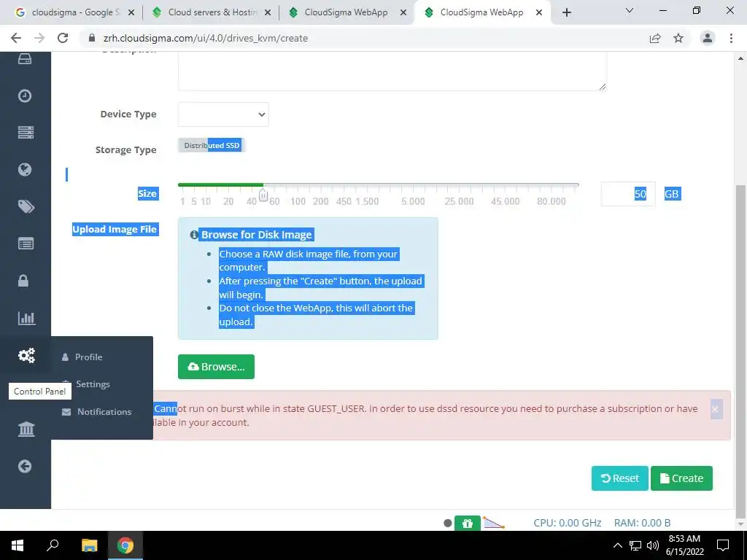Click the share page icon in address bar
This screenshot has height=560, width=747.
tap(655, 38)
